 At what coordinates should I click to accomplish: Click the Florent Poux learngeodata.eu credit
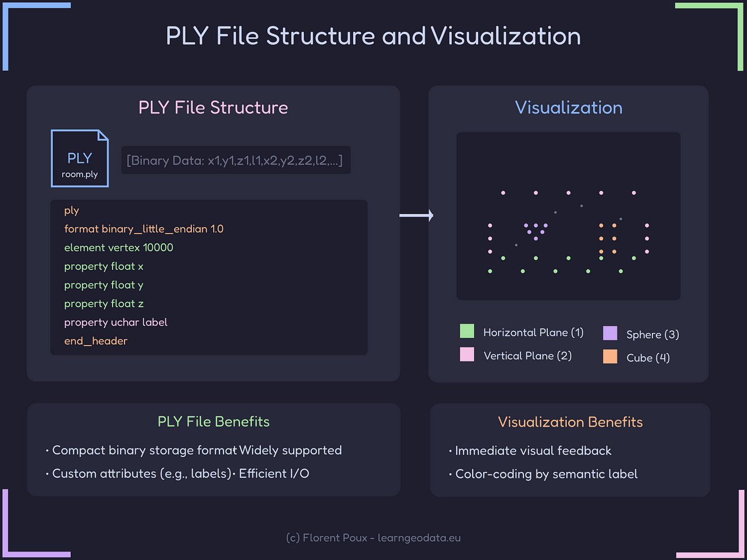tap(373, 538)
